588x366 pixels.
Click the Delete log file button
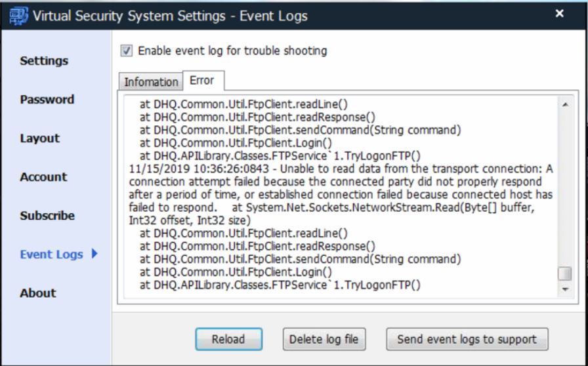[x=324, y=339]
